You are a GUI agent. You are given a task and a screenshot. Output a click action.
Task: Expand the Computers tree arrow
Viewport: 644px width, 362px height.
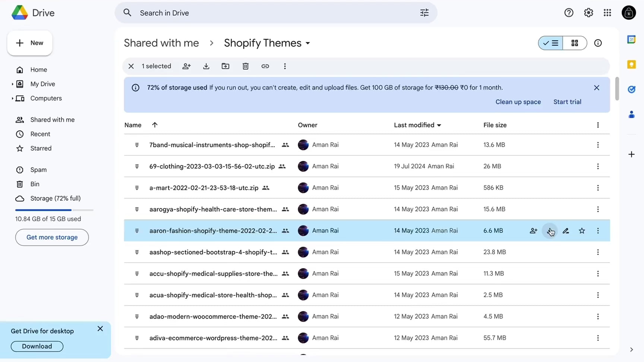[12, 99]
